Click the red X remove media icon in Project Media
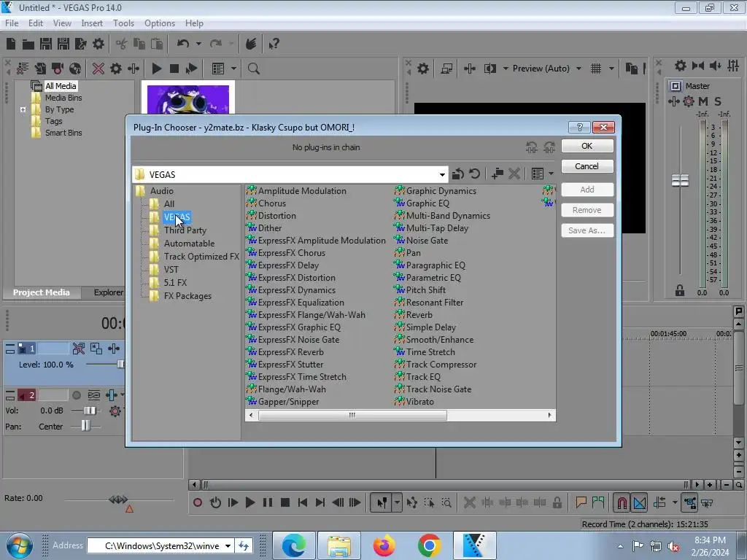 [98, 69]
